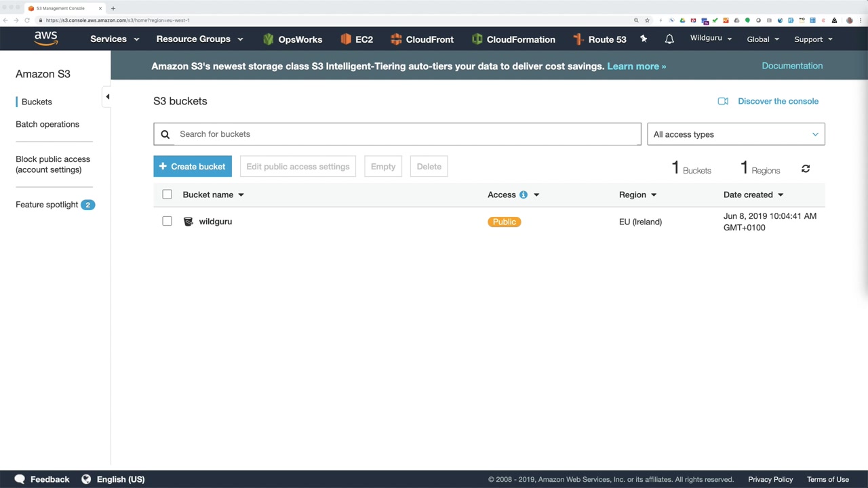Click the Feedback link in footer
868x488 pixels.
(x=50, y=479)
